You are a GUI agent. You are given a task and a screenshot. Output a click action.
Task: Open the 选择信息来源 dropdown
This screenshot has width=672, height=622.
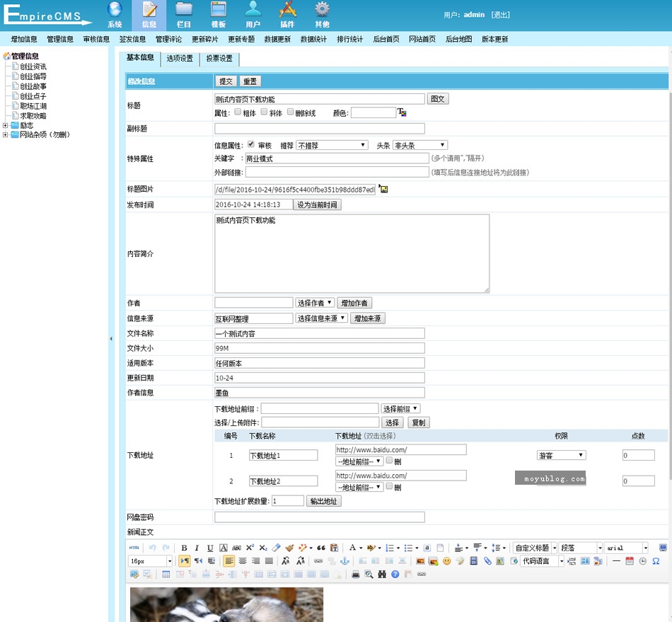coord(321,318)
